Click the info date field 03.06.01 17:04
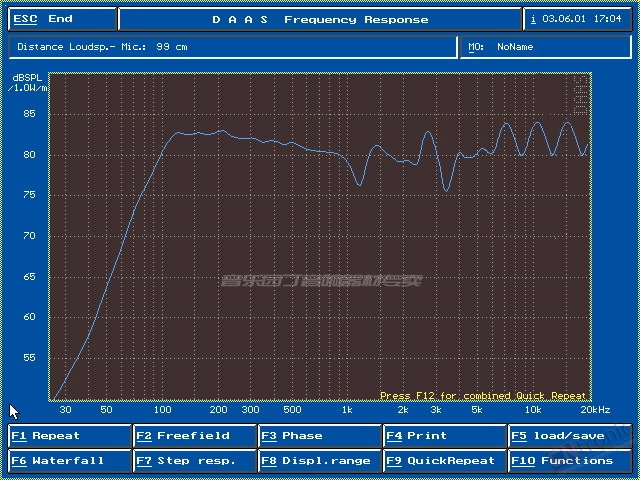The image size is (640, 480). pos(578,19)
